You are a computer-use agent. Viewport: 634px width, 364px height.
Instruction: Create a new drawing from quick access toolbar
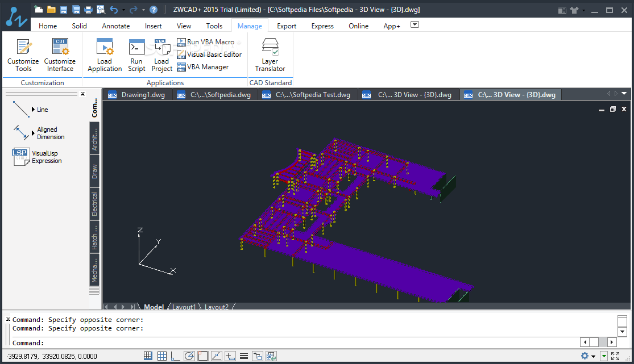(x=39, y=9)
